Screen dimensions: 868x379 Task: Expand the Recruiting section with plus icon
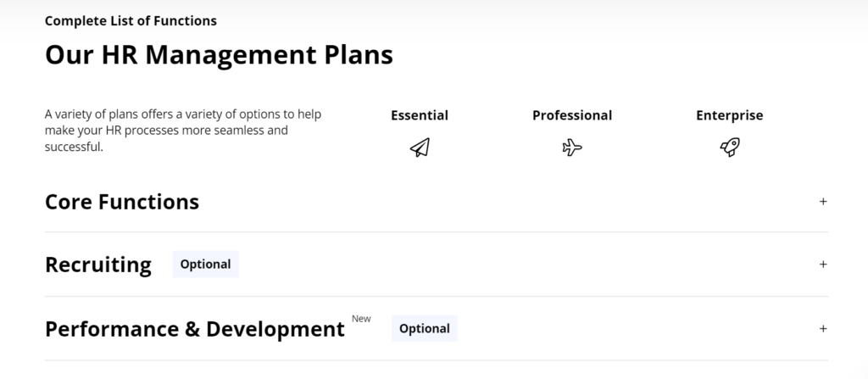(823, 265)
